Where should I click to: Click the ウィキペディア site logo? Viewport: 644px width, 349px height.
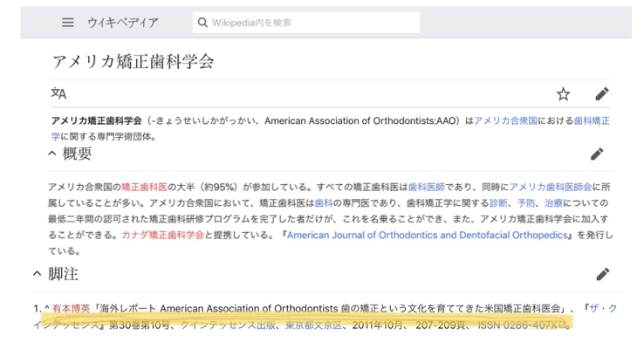coord(122,23)
